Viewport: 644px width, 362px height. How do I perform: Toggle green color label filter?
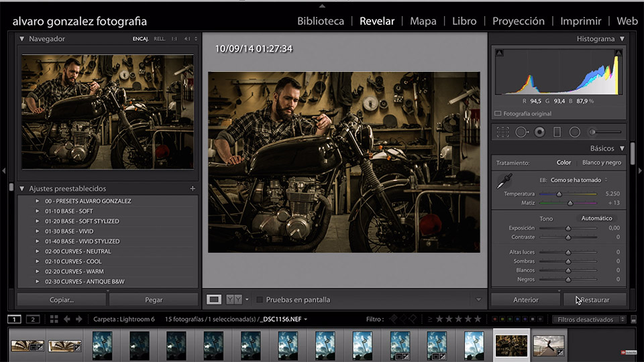point(510,319)
